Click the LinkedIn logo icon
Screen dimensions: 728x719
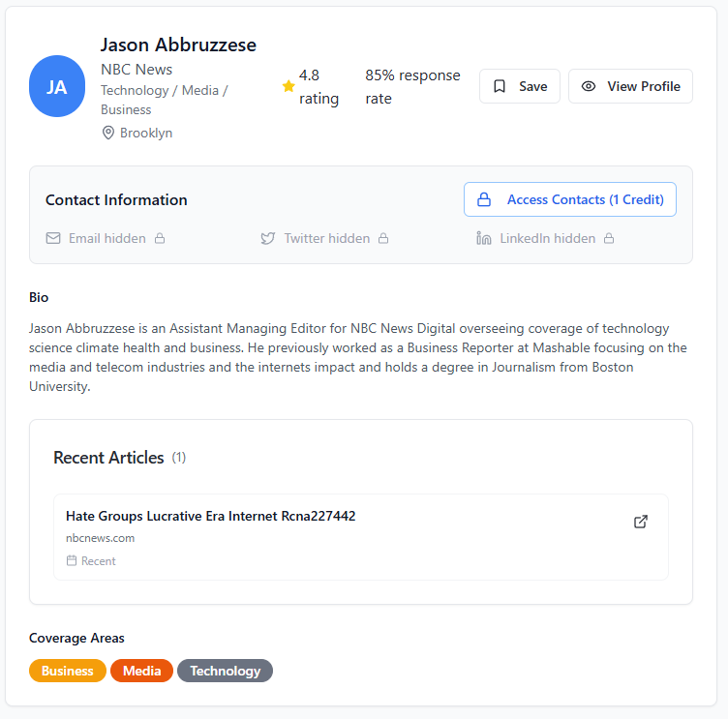point(484,238)
